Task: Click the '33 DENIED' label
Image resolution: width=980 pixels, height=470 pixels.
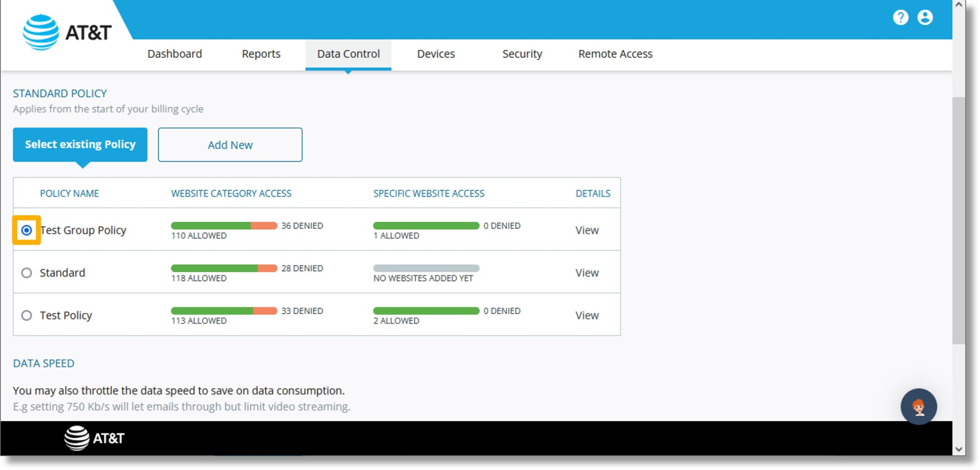Action: [302, 311]
